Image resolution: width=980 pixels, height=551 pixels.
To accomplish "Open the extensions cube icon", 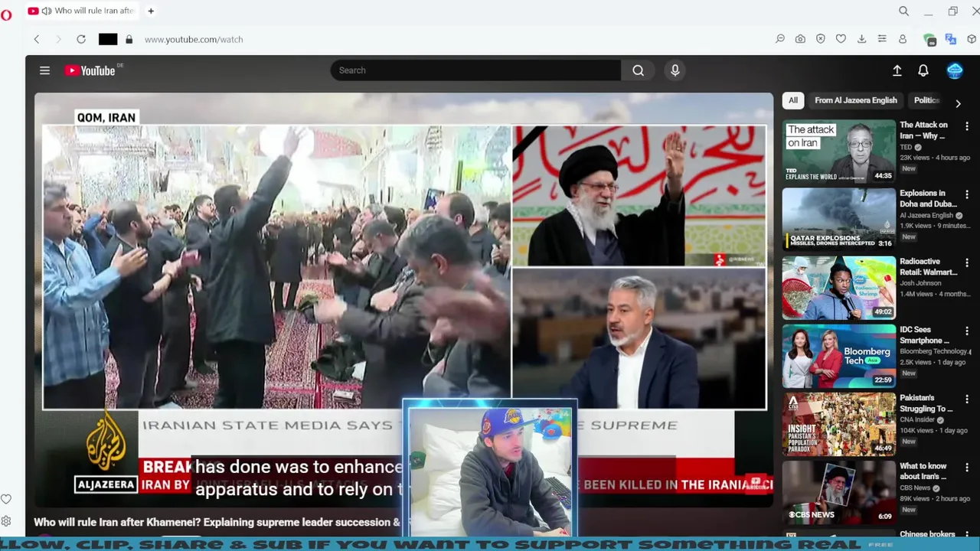I will [972, 39].
